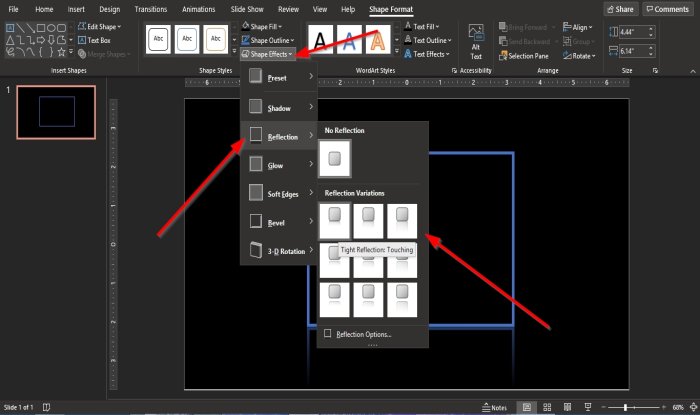Viewport: 700px width, 415px height.
Task: Open the Help tab
Action: [x=348, y=9]
